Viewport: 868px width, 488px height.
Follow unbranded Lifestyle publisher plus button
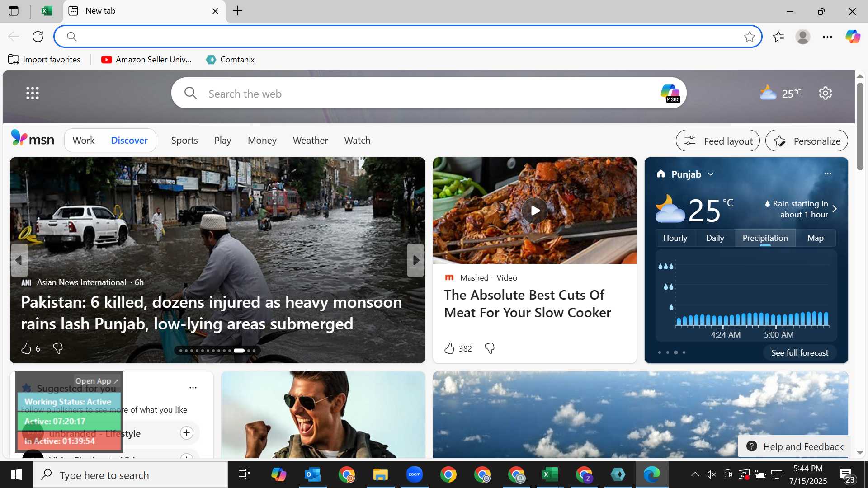(187, 433)
